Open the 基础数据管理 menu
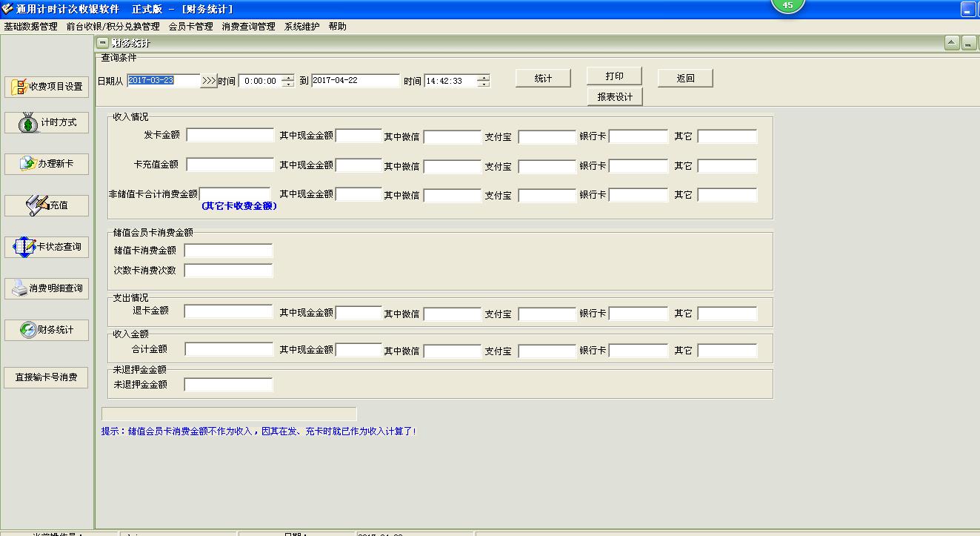The image size is (980, 536). tap(30, 26)
